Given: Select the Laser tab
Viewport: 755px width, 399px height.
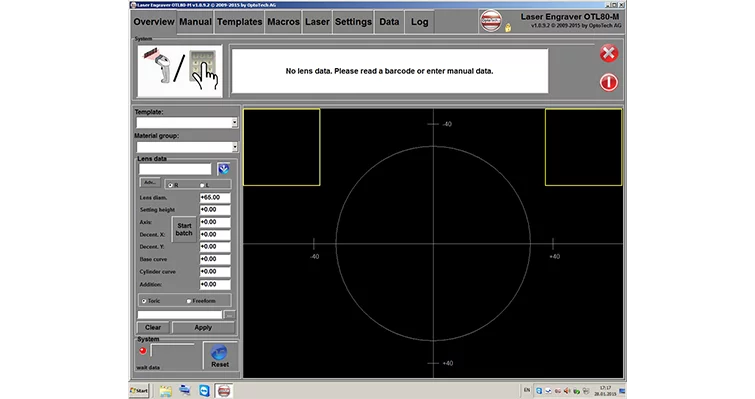Looking at the screenshot, I should (x=317, y=22).
